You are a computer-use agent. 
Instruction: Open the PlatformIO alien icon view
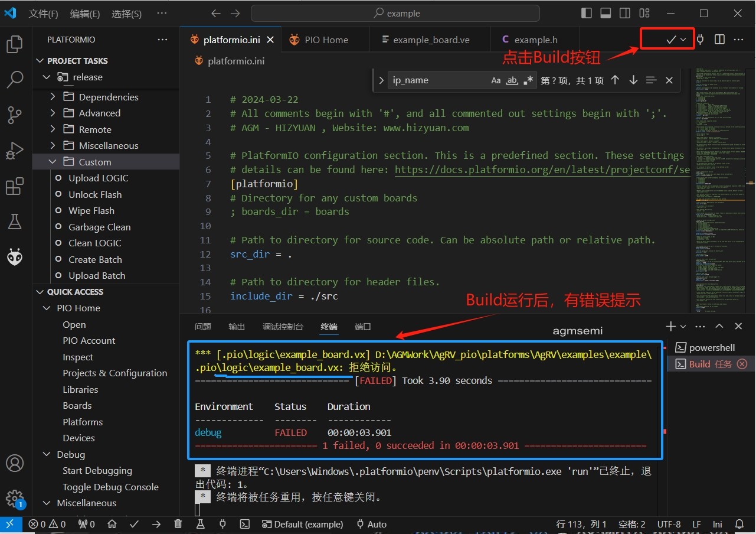click(x=15, y=257)
